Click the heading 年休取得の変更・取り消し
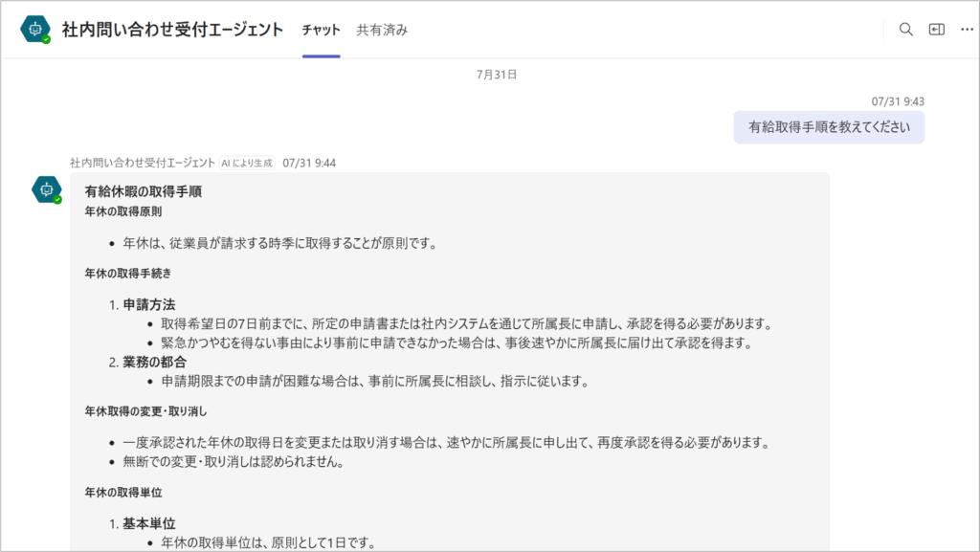 click(x=145, y=411)
